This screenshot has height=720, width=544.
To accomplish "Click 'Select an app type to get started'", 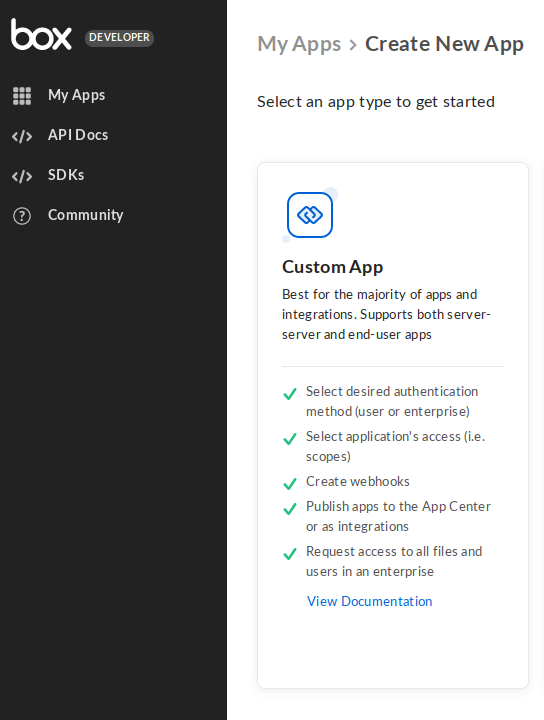I will (x=376, y=101).
